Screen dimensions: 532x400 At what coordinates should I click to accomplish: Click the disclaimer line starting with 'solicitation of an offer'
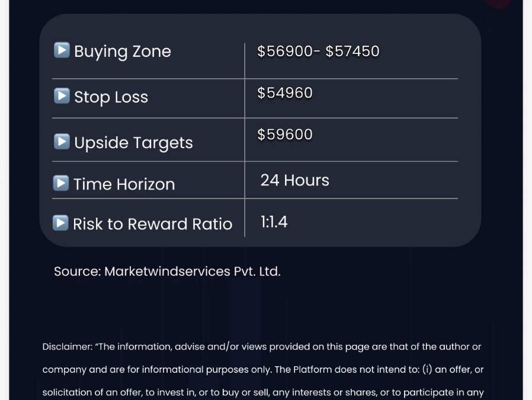pyautogui.click(x=263, y=392)
